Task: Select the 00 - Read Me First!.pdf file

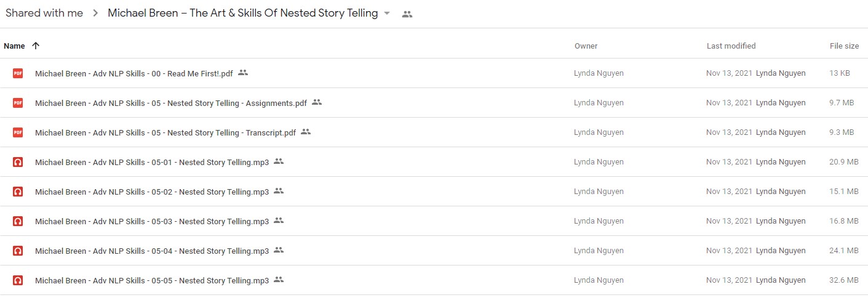Action: point(434,73)
